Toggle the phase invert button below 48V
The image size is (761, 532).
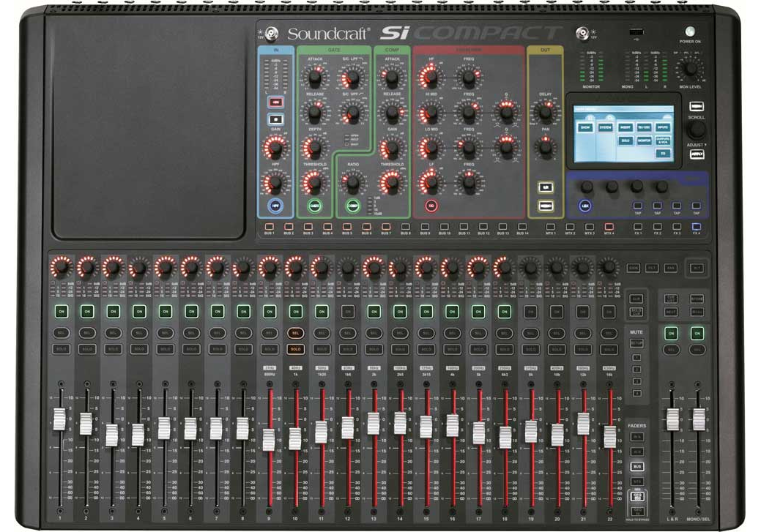[275, 119]
